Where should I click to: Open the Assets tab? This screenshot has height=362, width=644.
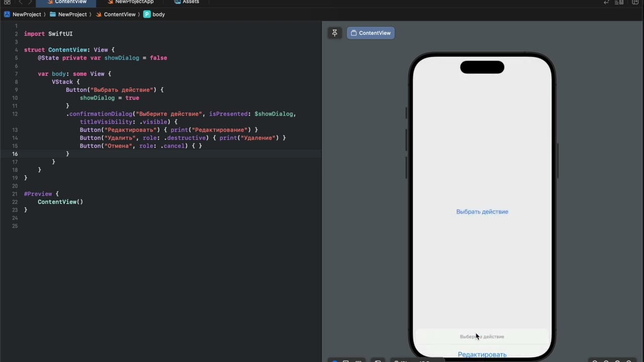[x=187, y=3]
